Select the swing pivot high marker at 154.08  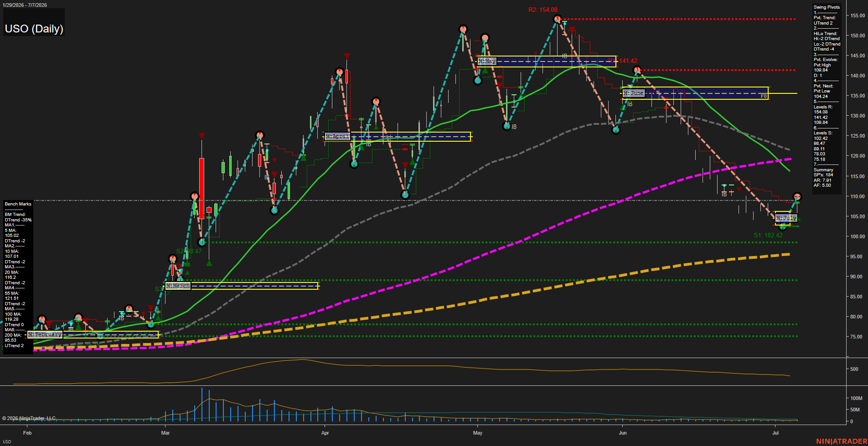(x=557, y=19)
